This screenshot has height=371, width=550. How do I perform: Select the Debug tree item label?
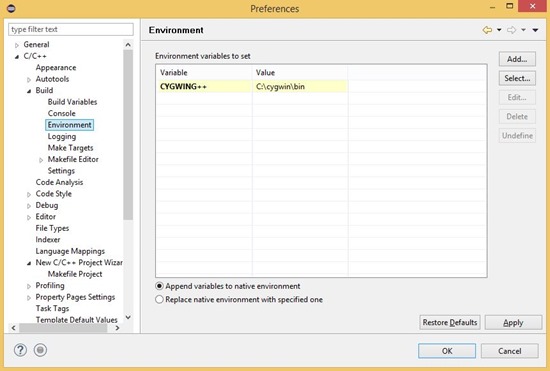point(47,205)
